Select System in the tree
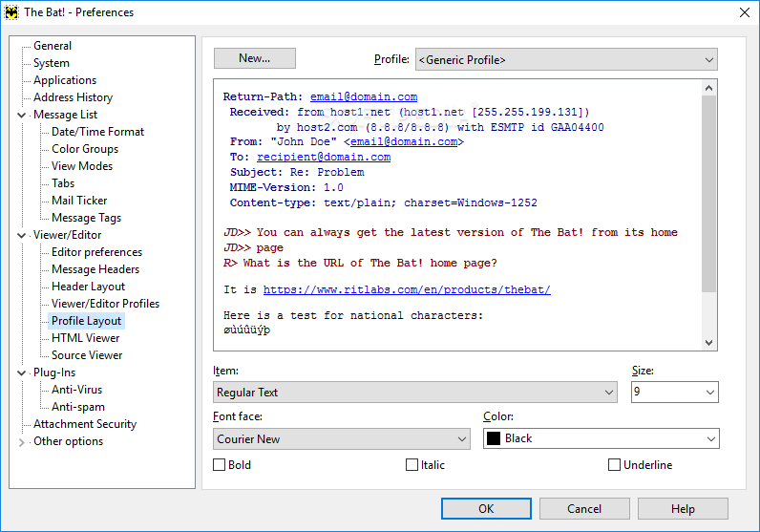The image size is (760, 532). [52, 63]
